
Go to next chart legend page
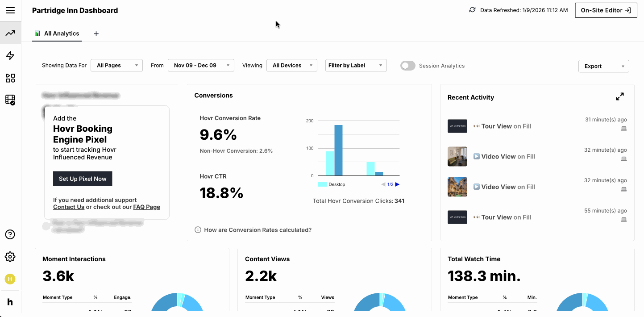(x=397, y=184)
